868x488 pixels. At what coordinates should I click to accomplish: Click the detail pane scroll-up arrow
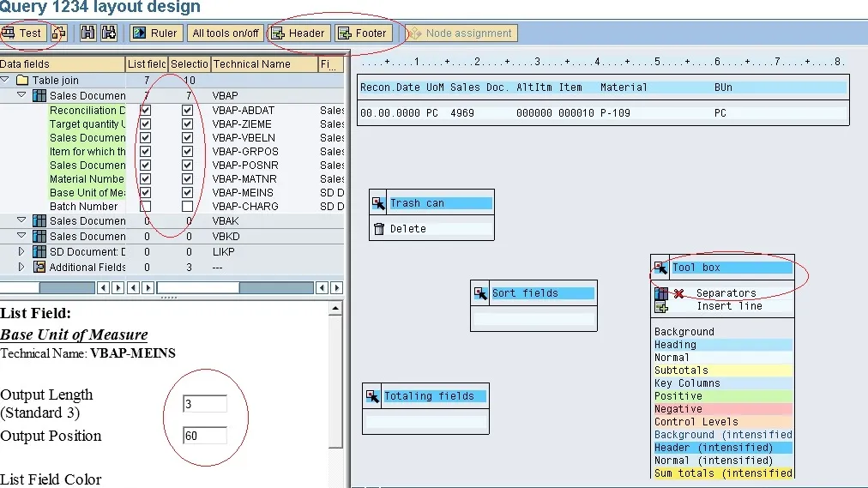335,309
